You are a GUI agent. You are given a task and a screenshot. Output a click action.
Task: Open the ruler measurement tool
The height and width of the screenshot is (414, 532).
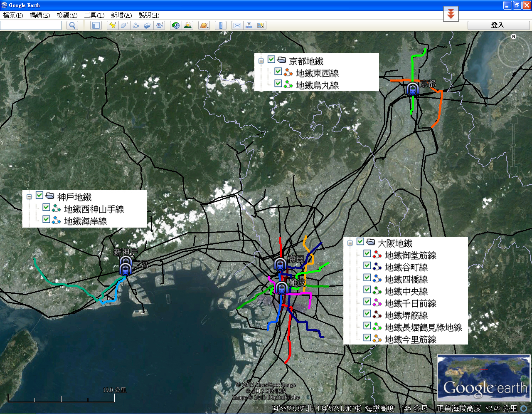point(221,25)
